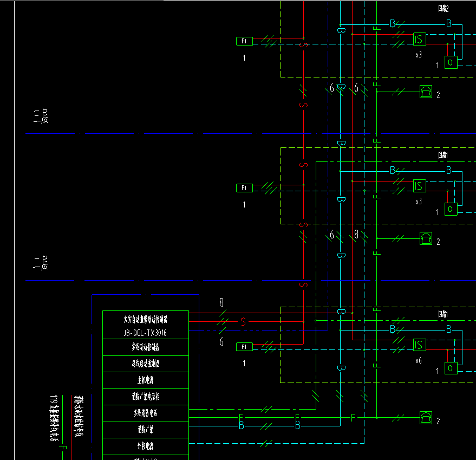Screen dimensions: 476x460
Task: Select the 二层 floor label
Action: pyautogui.click(x=41, y=263)
